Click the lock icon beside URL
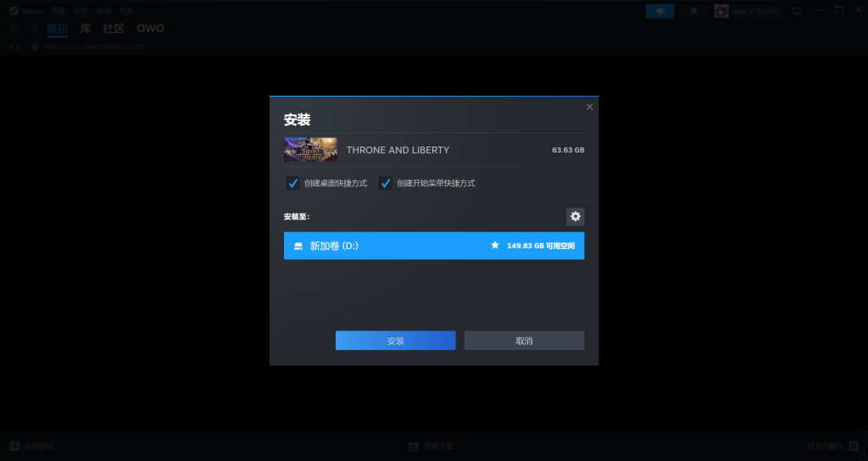Viewport: 868px width, 461px height. (34, 46)
